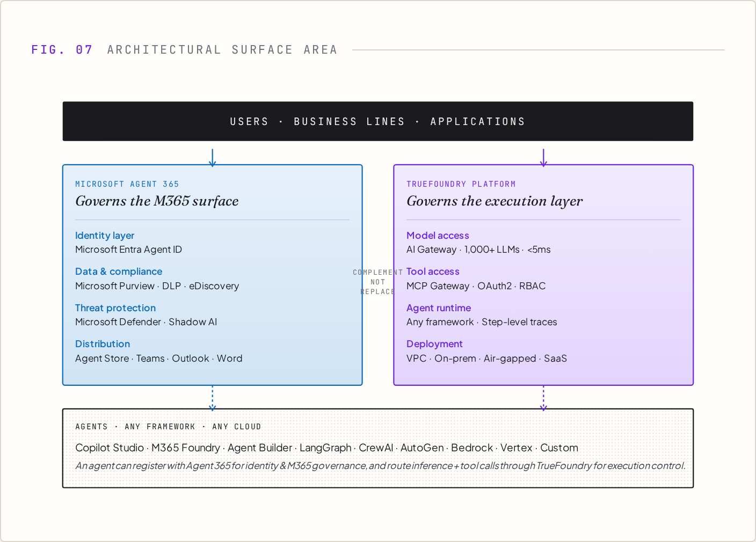Click 'Any framework · Step-level traces' line
Screen dimensions: 756x542
pos(482,322)
